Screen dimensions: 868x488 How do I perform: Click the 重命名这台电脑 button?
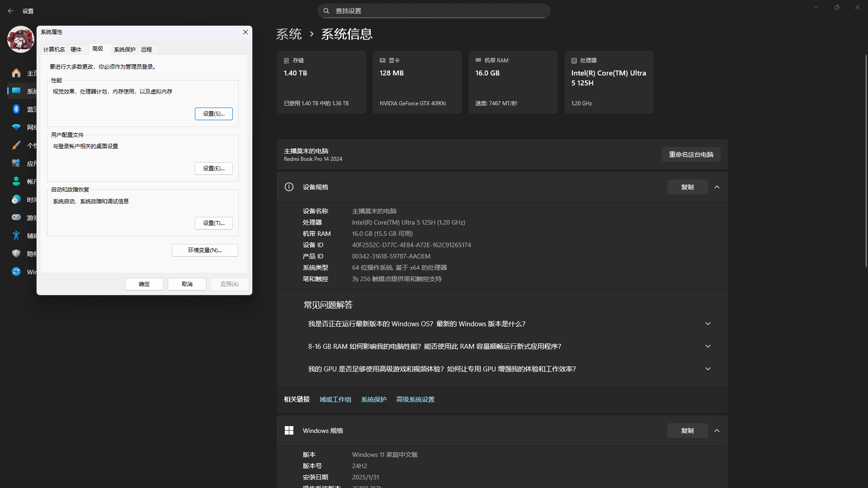pos(691,155)
